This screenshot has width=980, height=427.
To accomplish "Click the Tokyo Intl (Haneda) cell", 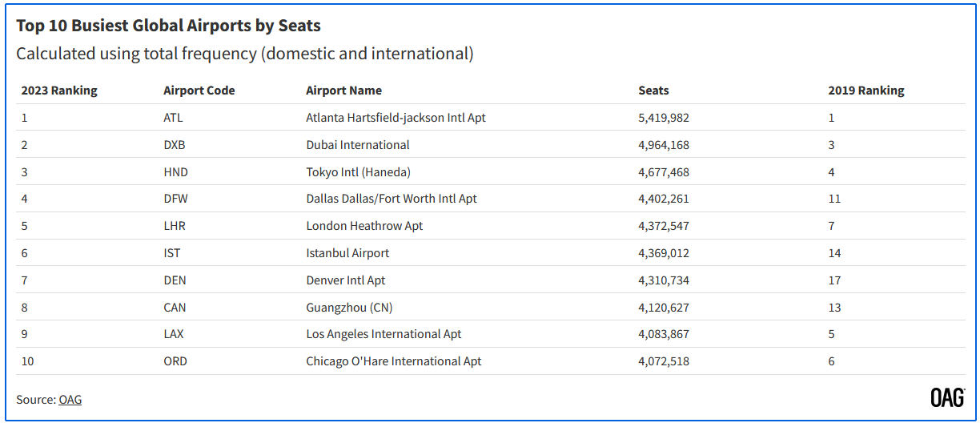I will (358, 172).
